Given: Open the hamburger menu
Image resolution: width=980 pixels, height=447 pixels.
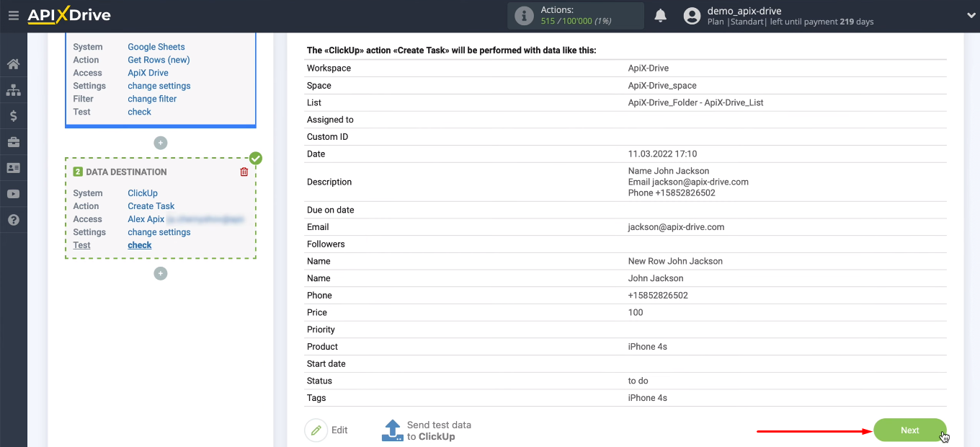Looking at the screenshot, I should tap(13, 15).
